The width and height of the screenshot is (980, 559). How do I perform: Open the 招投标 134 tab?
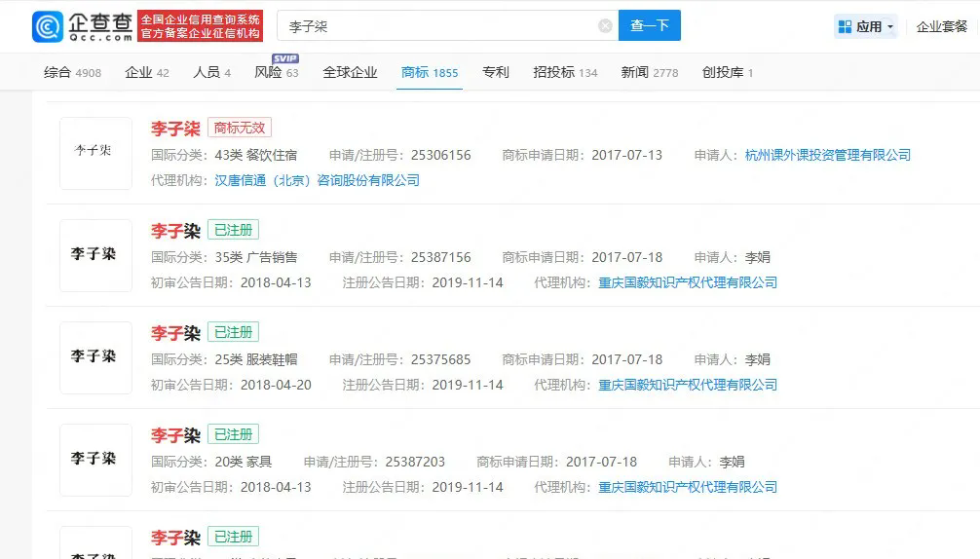coord(565,72)
